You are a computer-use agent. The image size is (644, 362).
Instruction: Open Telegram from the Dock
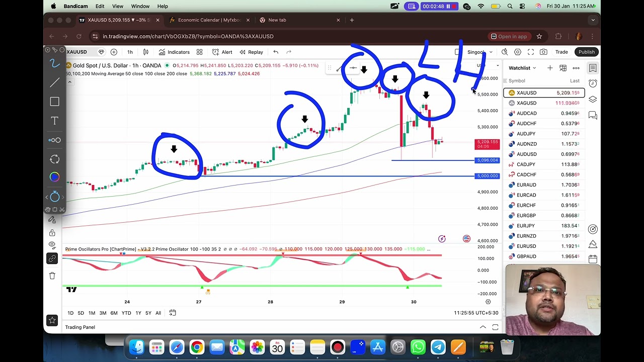(438, 347)
